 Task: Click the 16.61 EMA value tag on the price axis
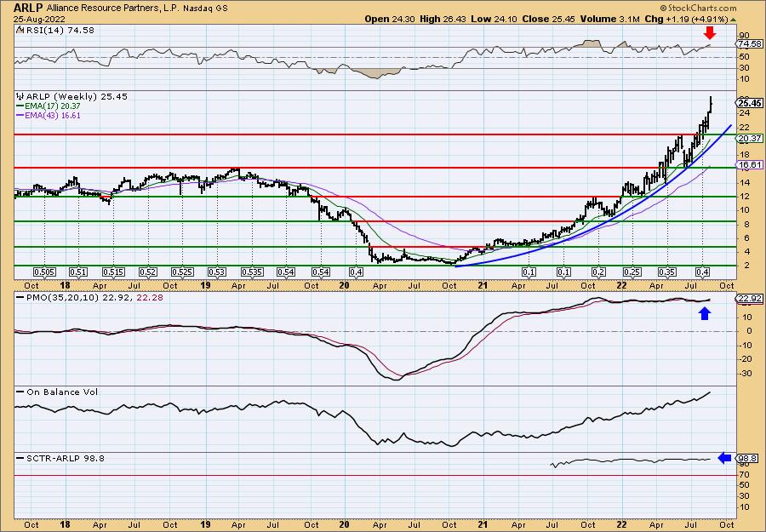750,165
